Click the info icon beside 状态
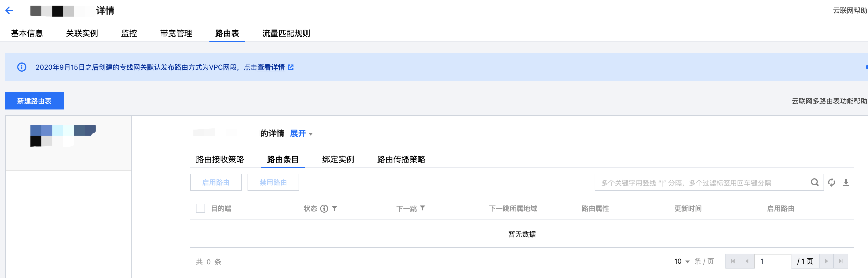This screenshot has width=868, height=278. (x=324, y=209)
